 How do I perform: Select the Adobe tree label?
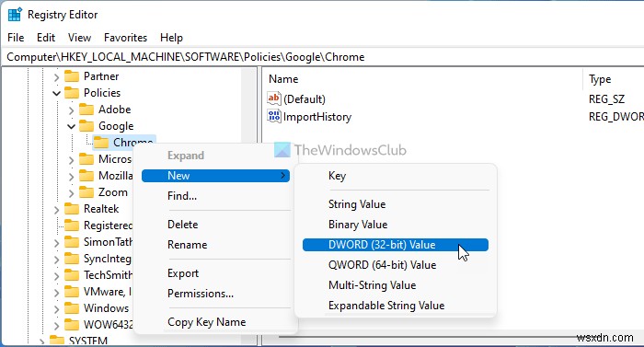pyautogui.click(x=115, y=110)
